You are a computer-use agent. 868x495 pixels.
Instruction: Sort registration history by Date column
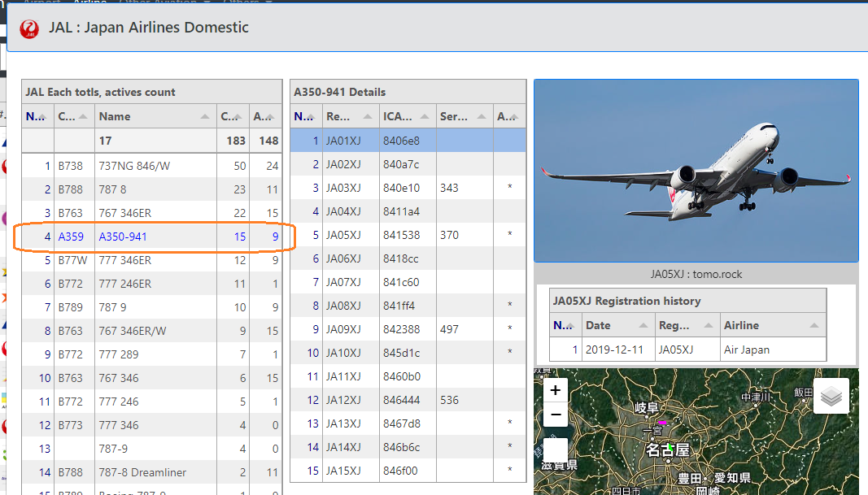coord(617,325)
